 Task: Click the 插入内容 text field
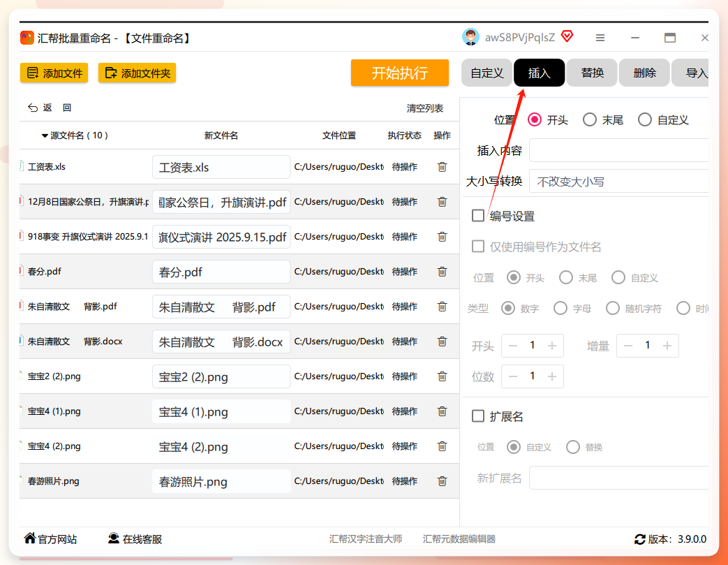click(x=619, y=151)
